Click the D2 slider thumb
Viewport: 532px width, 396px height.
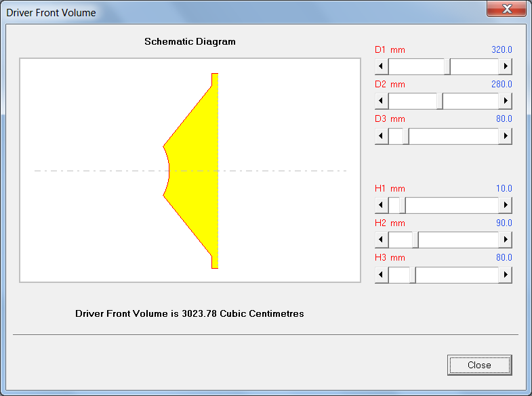440,101
